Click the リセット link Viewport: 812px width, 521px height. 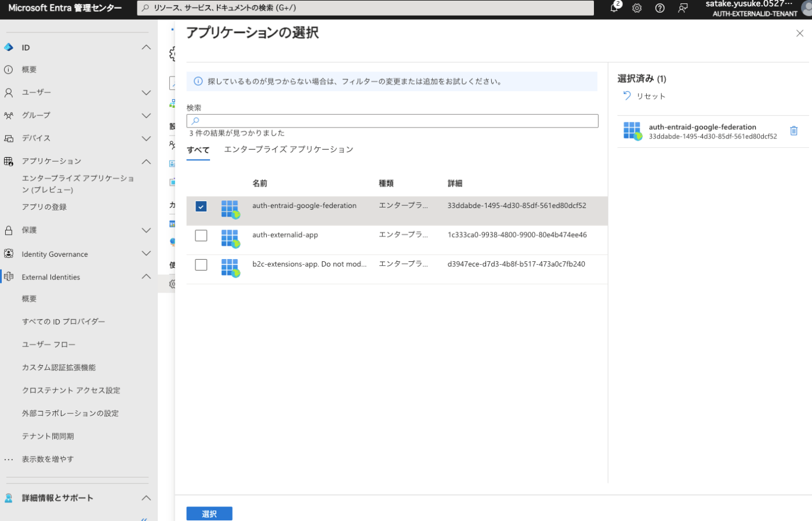pyautogui.click(x=651, y=96)
